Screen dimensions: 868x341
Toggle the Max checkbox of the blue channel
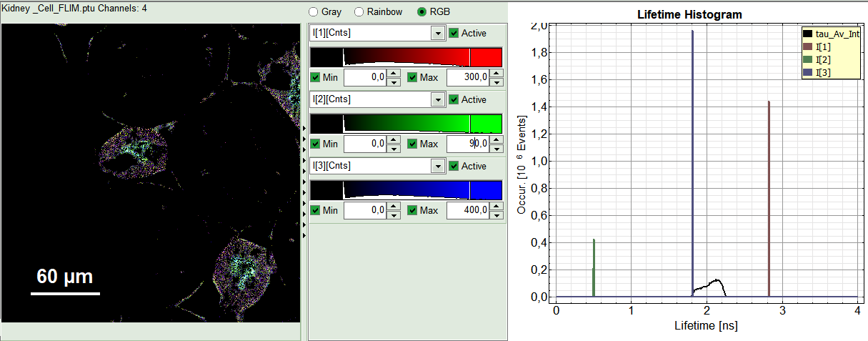[x=412, y=210]
